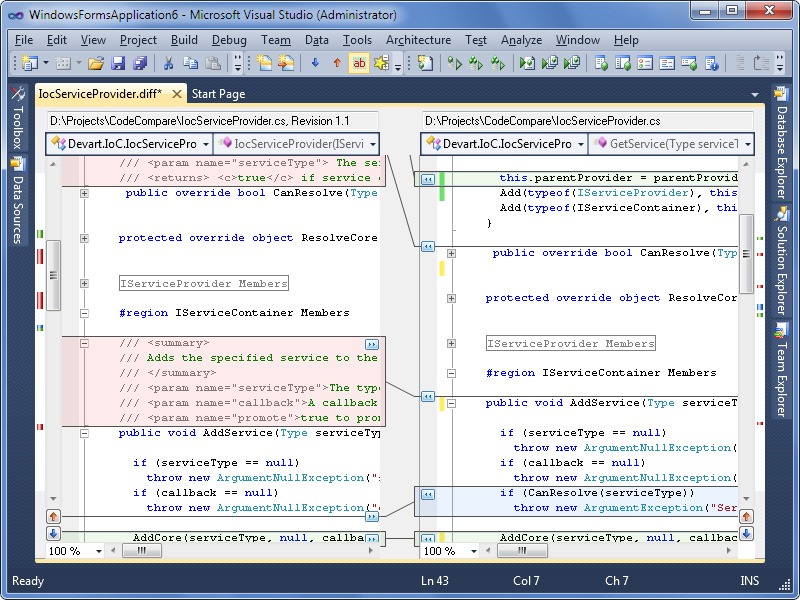
Task: Expand the CanResolve method in left pane
Action: click(x=85, y=193)
